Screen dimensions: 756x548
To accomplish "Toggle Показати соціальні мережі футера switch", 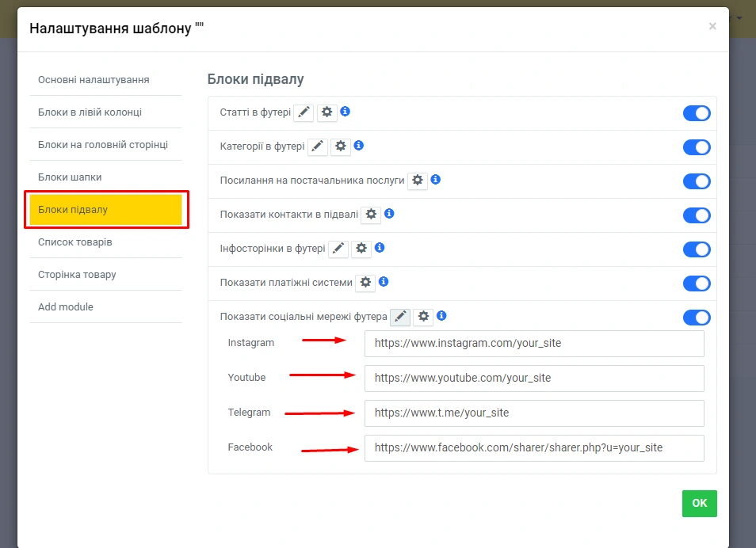I will coord(697,318).
